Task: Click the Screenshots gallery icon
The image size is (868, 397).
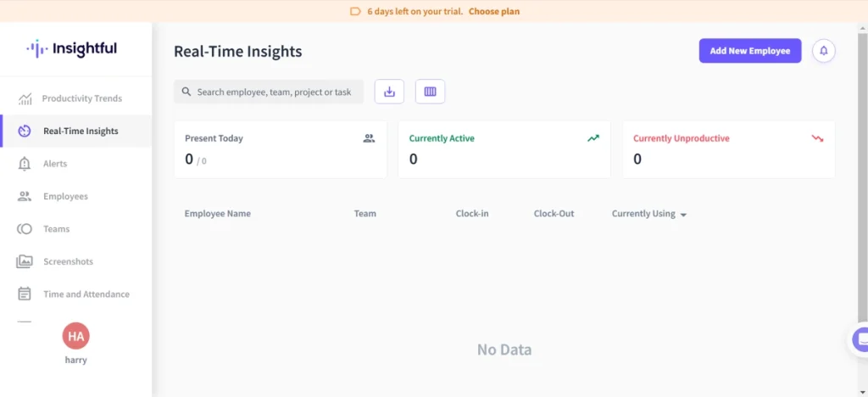Action: (25, 261)
